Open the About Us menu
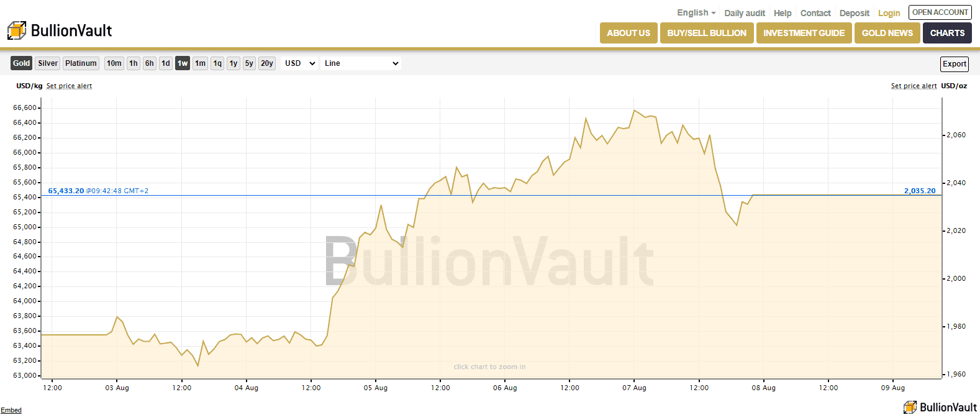 [x=628, y=33]
